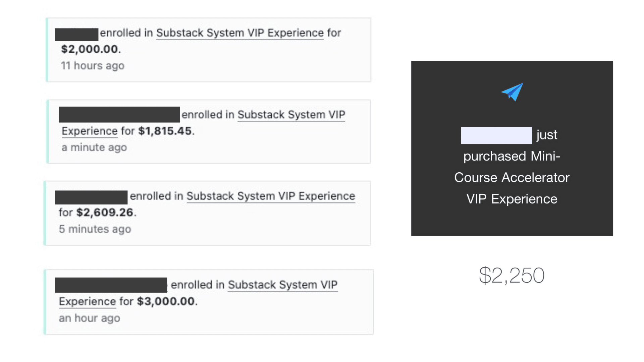The image size is (644, 362).
Task: Click the $2,000.00 enrollment amount
Action: [x=90, y=49]
